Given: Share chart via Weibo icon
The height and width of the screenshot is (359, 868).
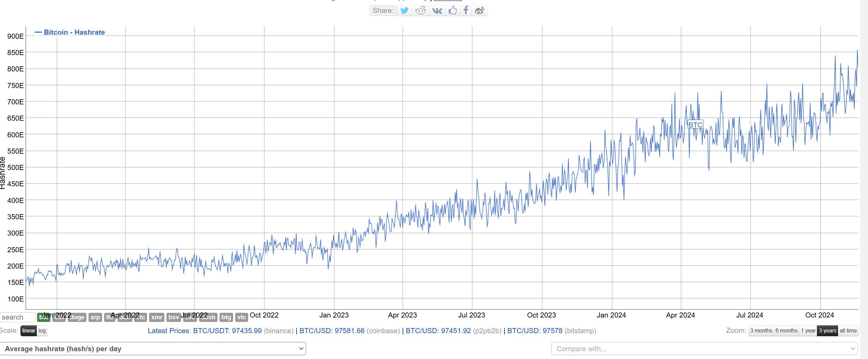Looking at the screenshot, I should (479, 11).
